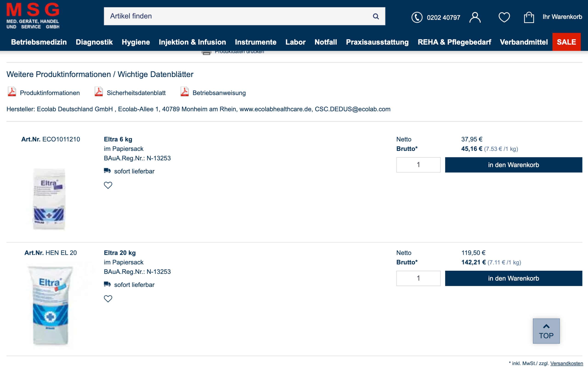Viewport: 588px width, 368px height.
Task: Click the Eltra 6 kg product image
Action: 49,199
